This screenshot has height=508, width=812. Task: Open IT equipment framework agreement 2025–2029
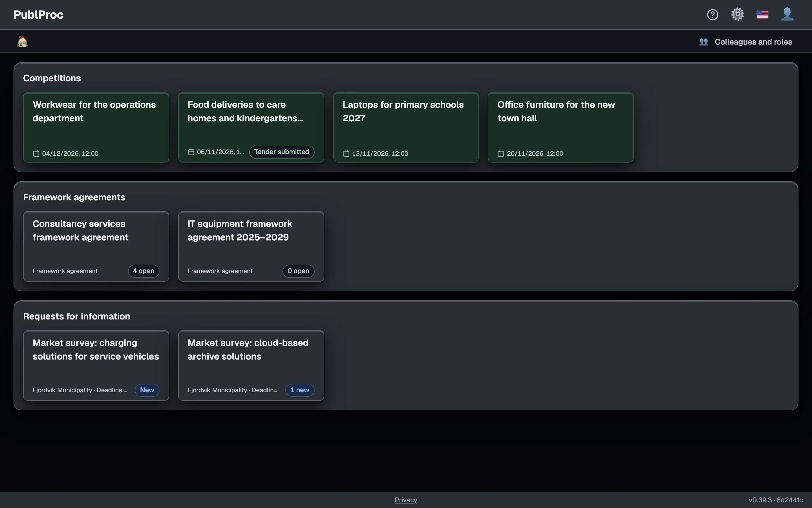(x=251, y=246)
